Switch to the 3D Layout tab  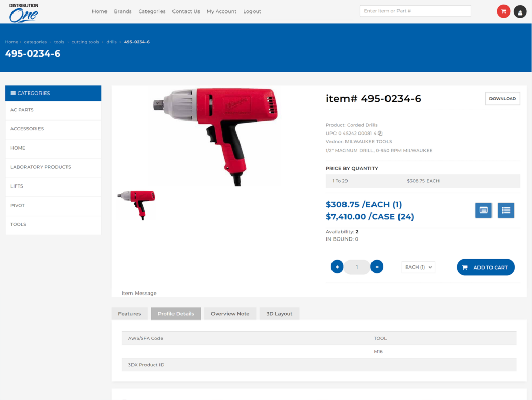pos(279,314)
